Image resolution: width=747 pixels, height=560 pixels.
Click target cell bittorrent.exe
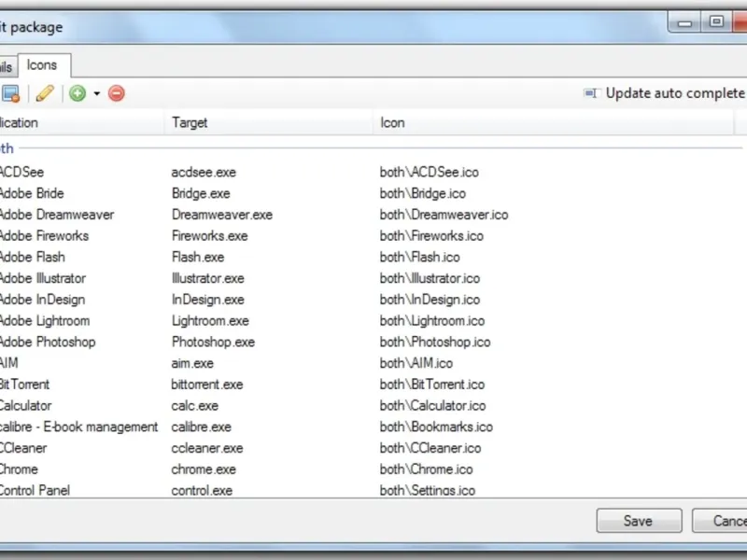207,385
